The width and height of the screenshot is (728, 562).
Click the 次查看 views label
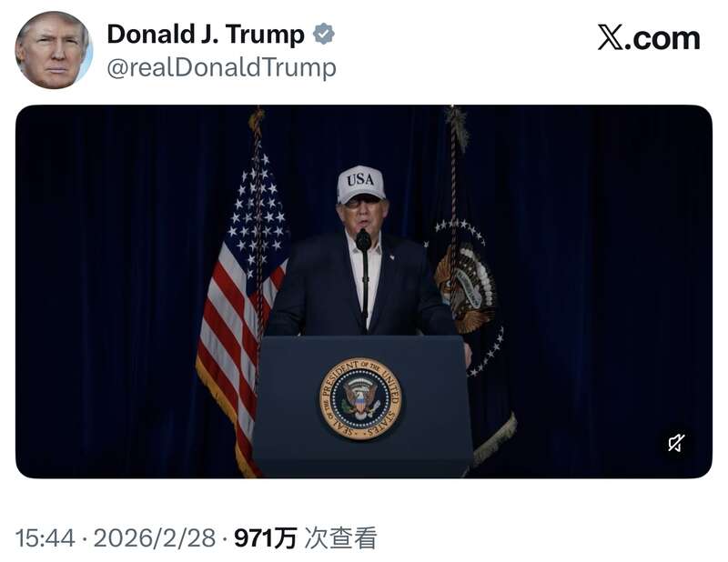tap(340, 538)
